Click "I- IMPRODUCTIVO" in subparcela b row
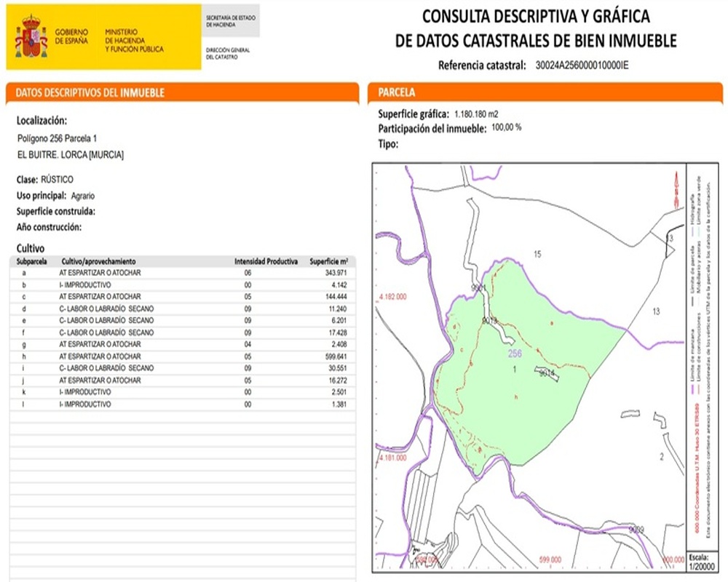The height and width of the screenshot is (582, 728). pyautogui.click(x=85, y=285)
